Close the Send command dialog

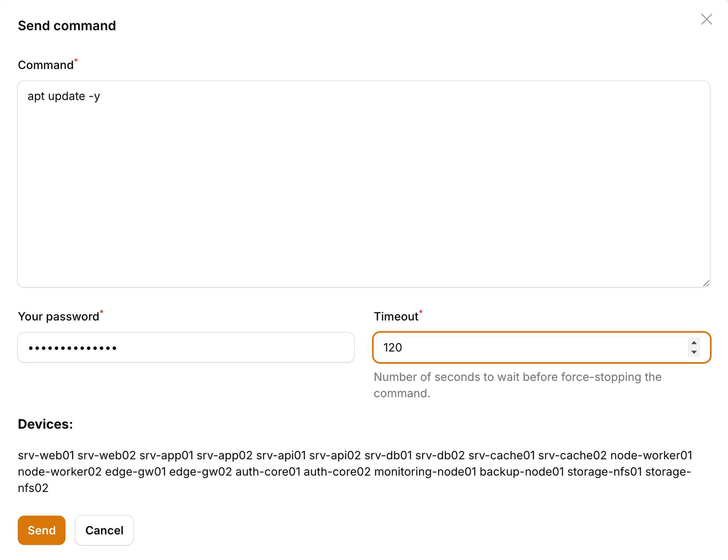[706, 19]
